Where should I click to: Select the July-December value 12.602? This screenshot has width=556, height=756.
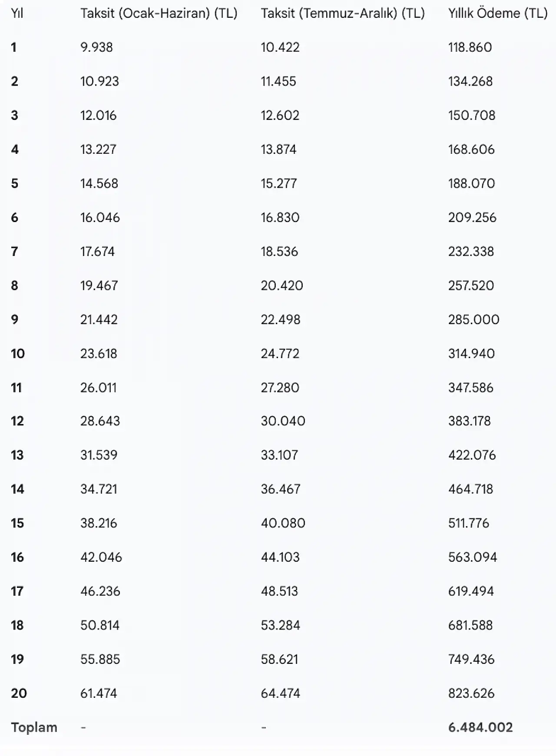tap(280, 116)
